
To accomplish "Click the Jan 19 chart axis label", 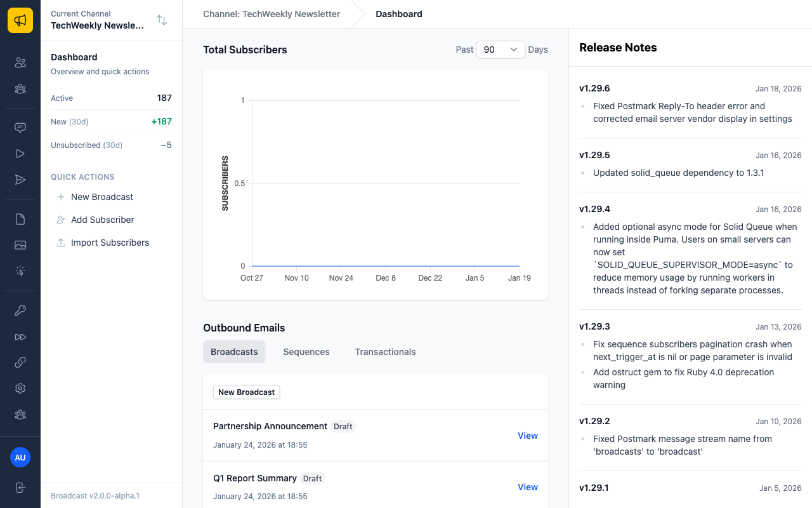I will [x=520, y=278].
